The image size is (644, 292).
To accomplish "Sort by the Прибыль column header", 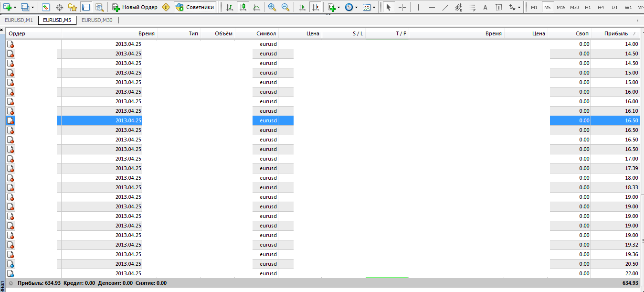I will pyautogui.click(x=616, y=33).
